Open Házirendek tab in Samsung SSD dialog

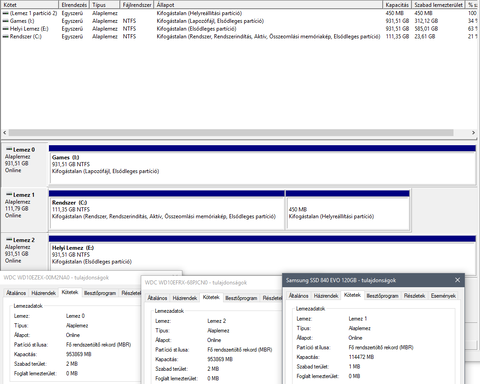326,296
